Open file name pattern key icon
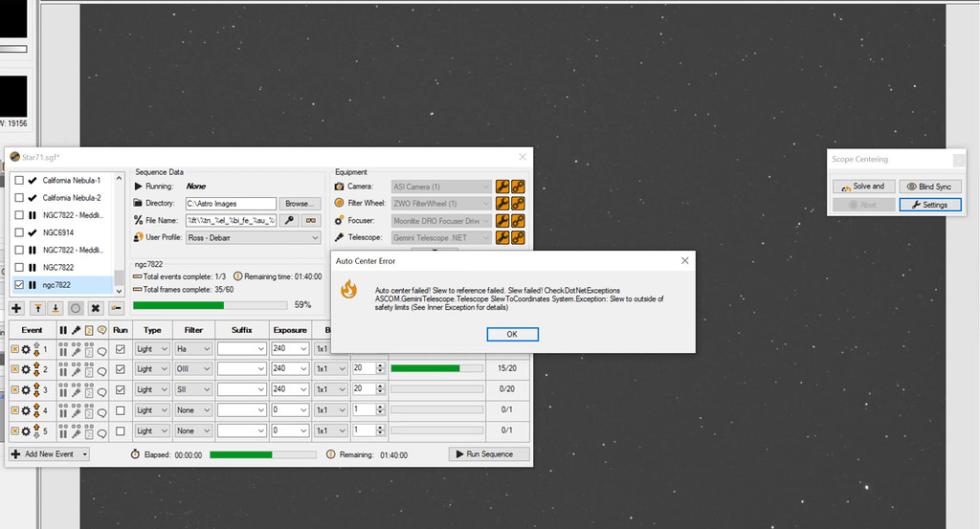 [x=289, y=220]
